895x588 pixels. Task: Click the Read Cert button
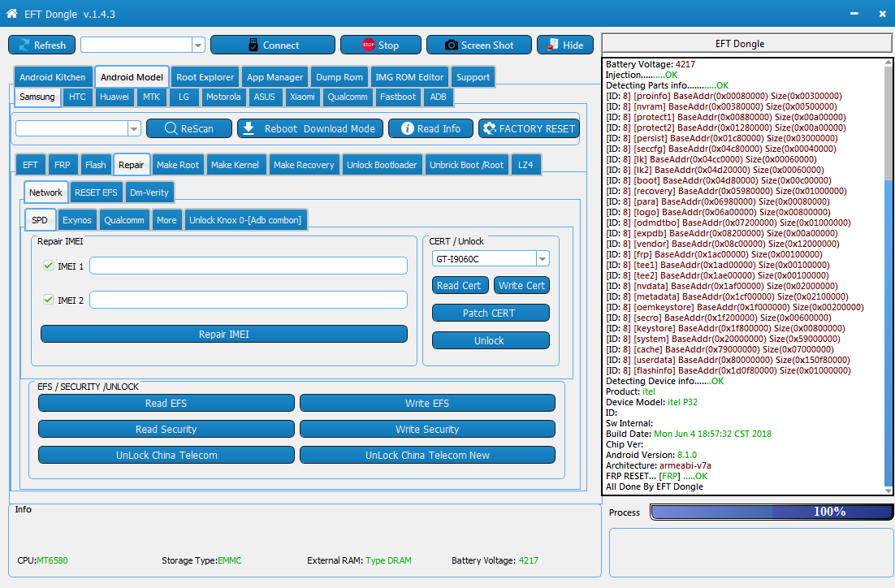coord(460,285)
